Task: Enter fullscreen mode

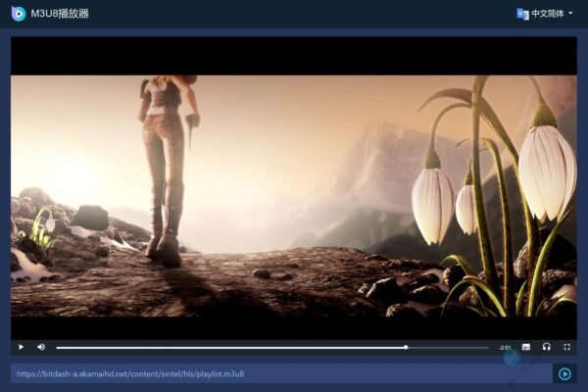Action: pyautogui.click(x=566, y=347)
